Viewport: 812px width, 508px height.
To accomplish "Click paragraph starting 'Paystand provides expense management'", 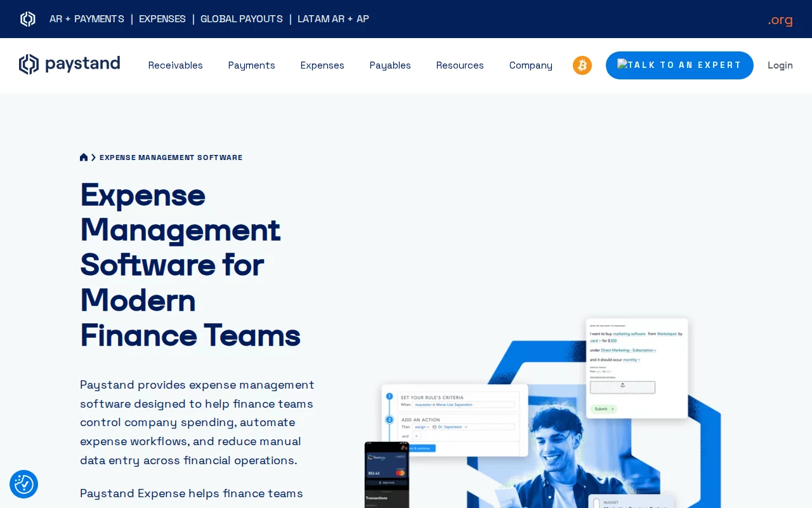I will point(197,422).
